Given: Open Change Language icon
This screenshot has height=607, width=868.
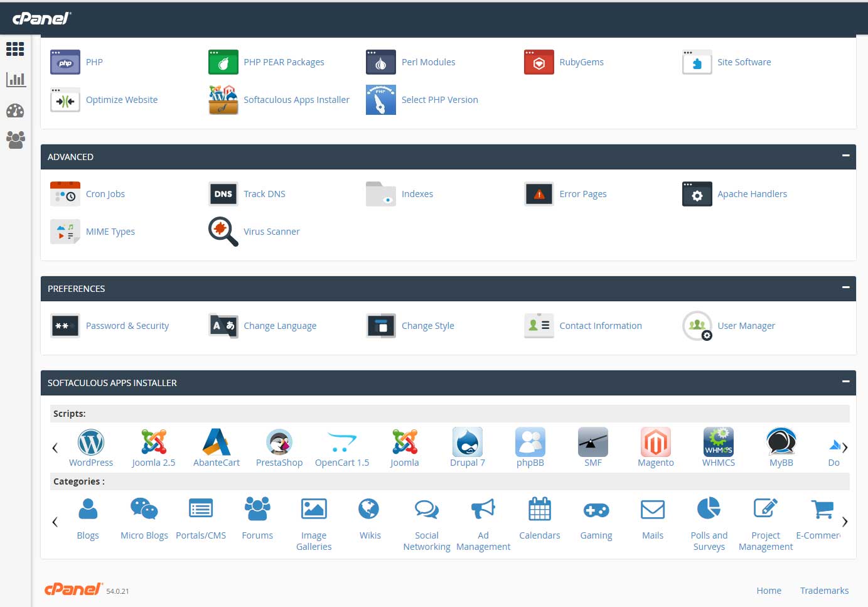Looking at the screenshot, I should click(x=223, y=326).
